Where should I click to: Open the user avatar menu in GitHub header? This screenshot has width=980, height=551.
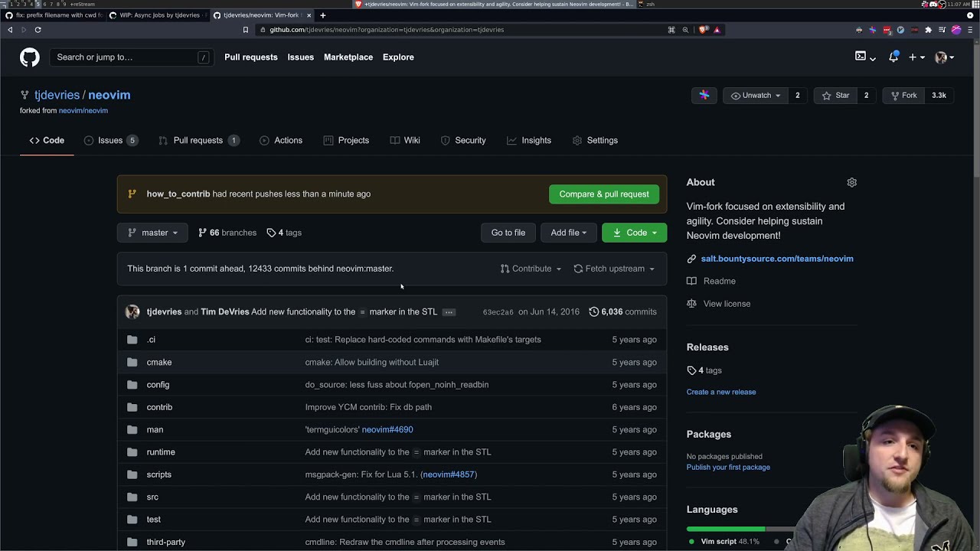[945, 57]
